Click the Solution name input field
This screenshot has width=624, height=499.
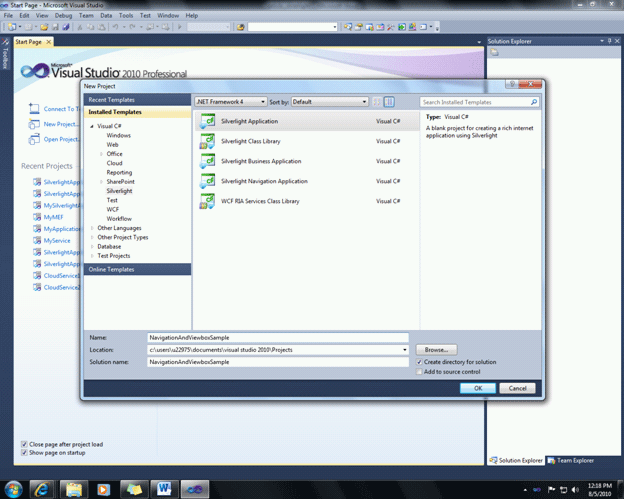[x=278, y=362]
